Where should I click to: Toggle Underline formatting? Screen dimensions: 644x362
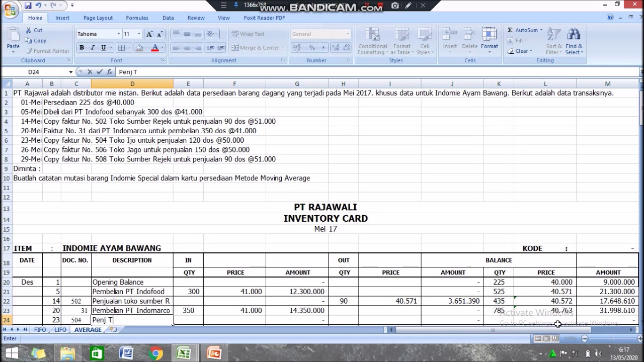pyautogui.click(x=103, y=48)
